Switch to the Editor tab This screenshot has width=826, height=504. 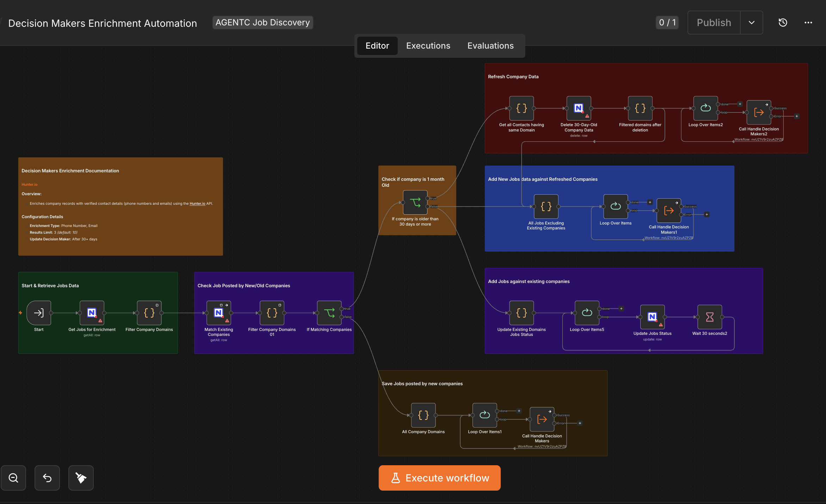pyautogui.click(x=377, y=46)
